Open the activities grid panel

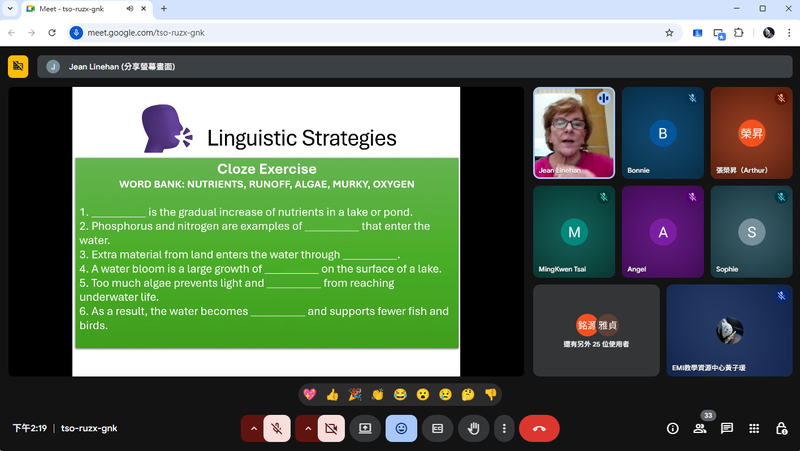(x=754, y=428)
